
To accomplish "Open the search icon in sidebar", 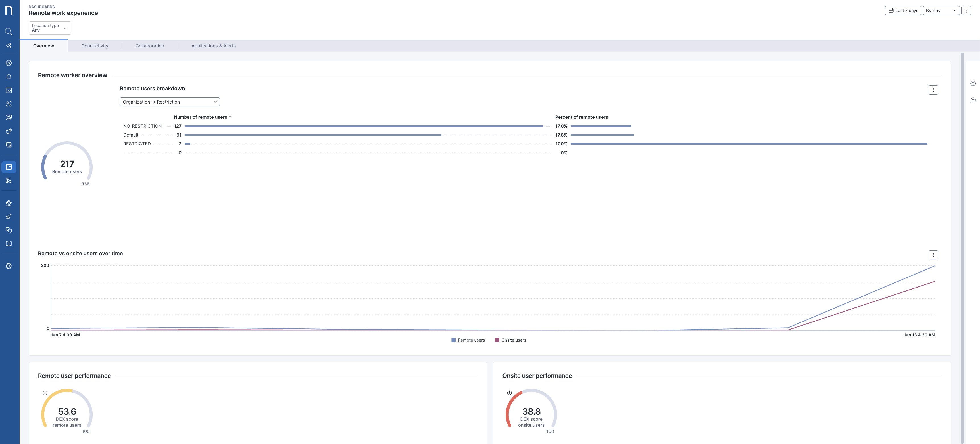I will click(9, 32).
